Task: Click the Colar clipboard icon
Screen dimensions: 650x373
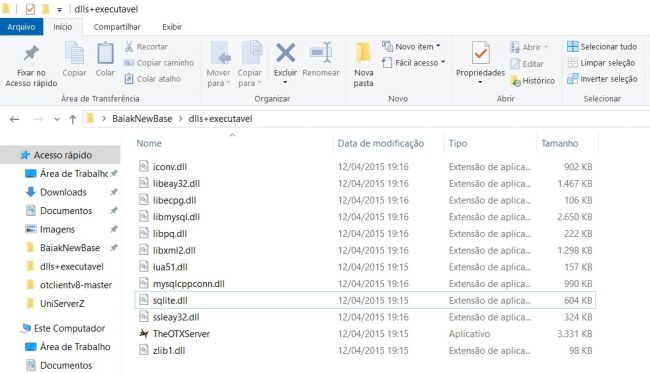Action: tap(105, 54)
